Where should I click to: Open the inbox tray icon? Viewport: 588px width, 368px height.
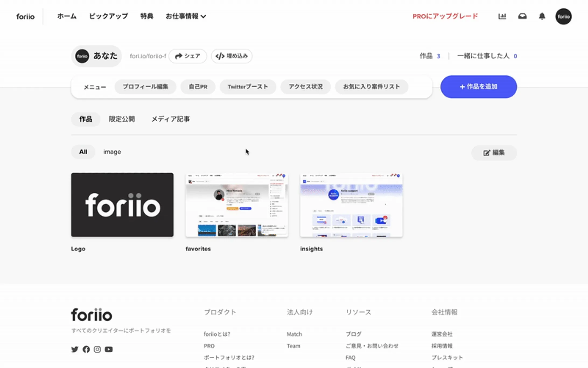pos(522,16)
